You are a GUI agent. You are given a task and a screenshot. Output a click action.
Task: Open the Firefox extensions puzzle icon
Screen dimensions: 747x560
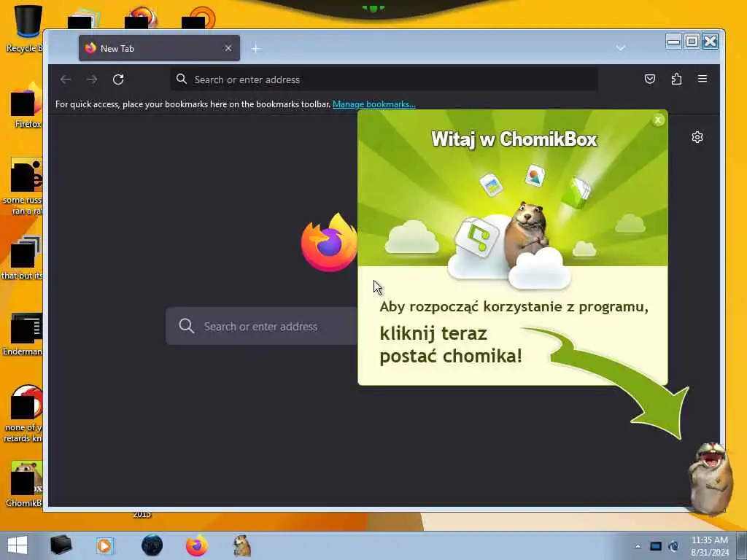(x=676, y=79)
